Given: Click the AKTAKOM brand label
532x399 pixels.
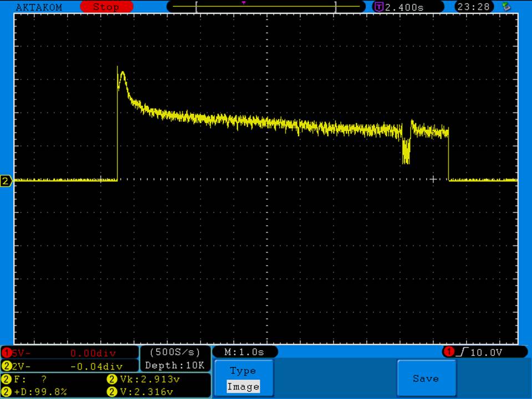Looking at the screenshot, I should (39, 7).
